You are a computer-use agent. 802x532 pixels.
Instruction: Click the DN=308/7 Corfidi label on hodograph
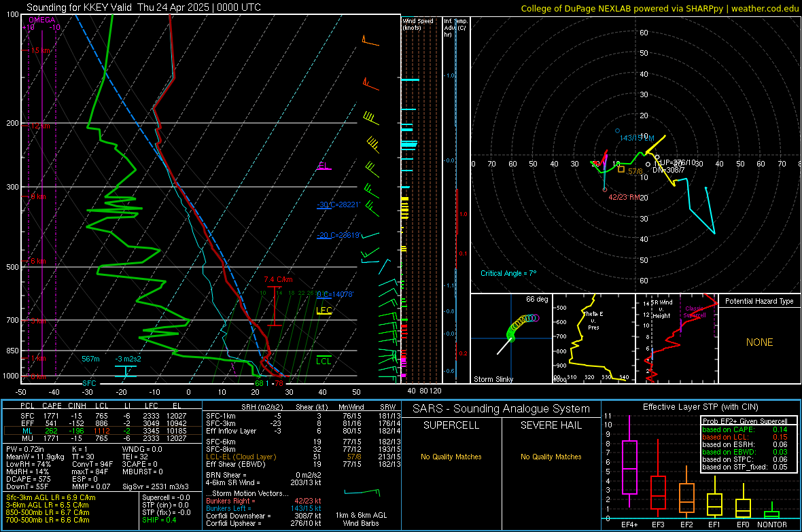(x=669, y=170)
